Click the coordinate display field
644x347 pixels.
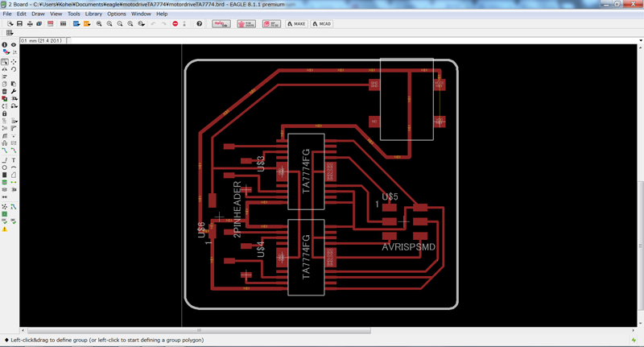tap(43, 40)
